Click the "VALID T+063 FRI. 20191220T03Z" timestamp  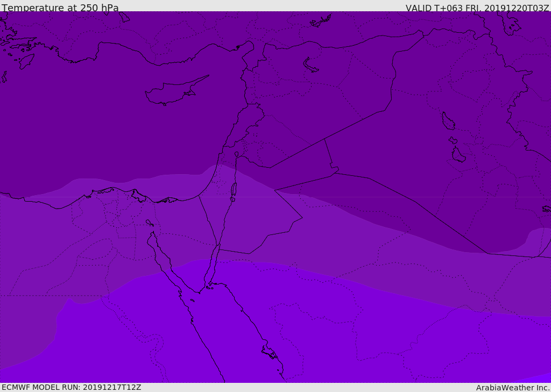(x=477, y=8)
